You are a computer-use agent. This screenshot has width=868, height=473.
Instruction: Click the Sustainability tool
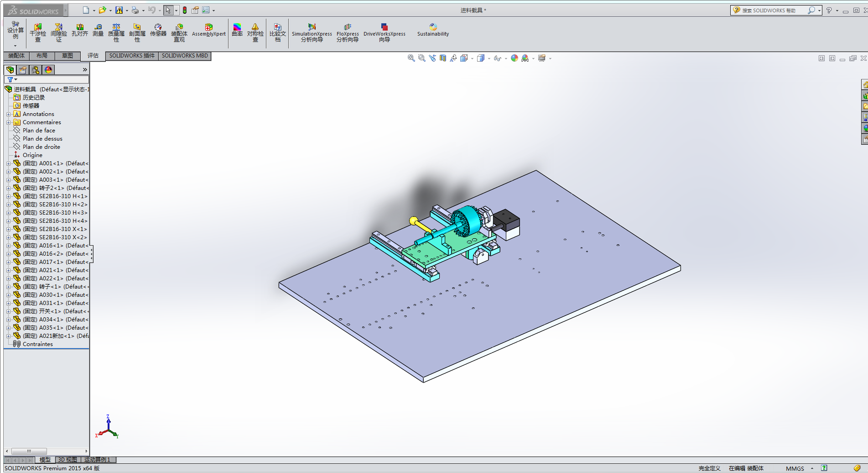pyautogui.click(x=433, y=31)
